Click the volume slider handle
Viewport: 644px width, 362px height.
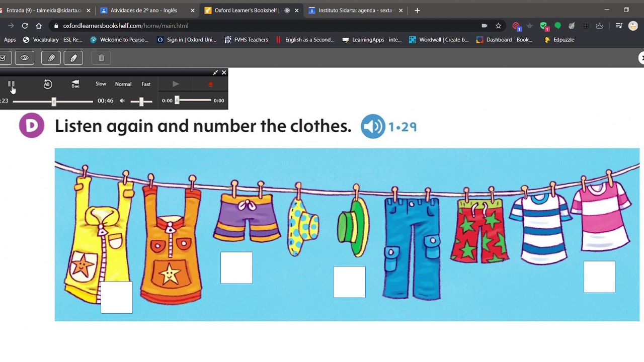click(141, 102)
